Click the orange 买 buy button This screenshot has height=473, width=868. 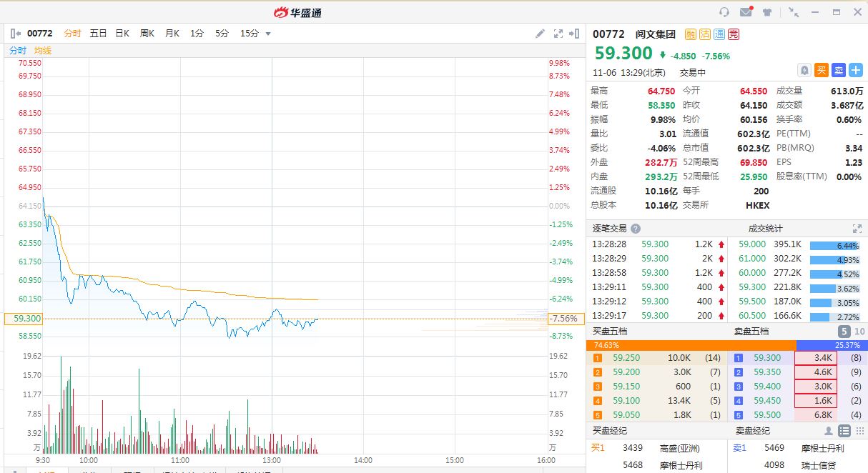click(x=822, y=70)
